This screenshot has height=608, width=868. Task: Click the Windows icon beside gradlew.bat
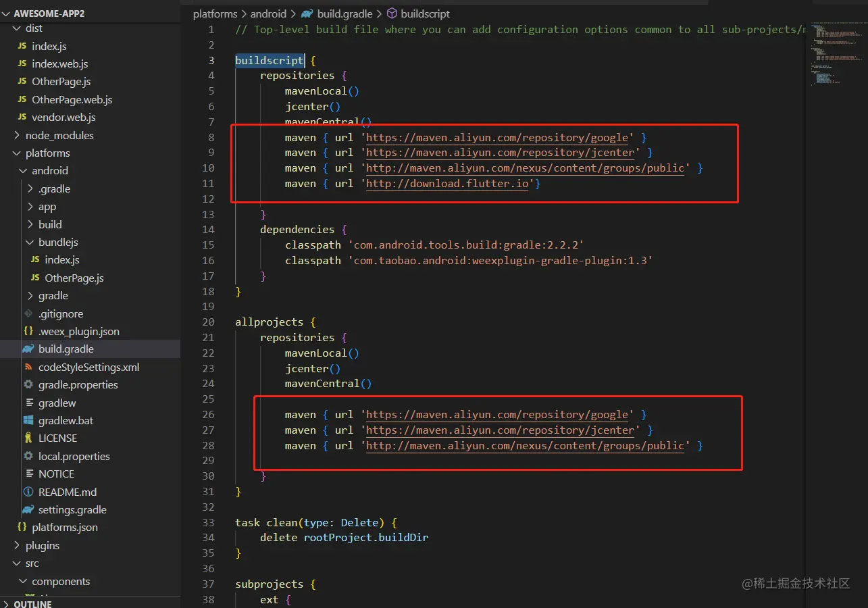(x=28, y=421)
